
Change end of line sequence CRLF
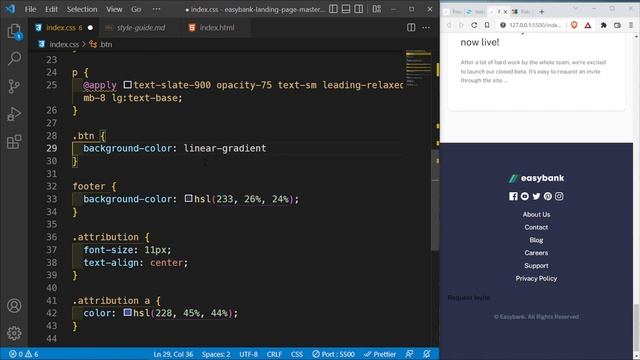[274, 354]
